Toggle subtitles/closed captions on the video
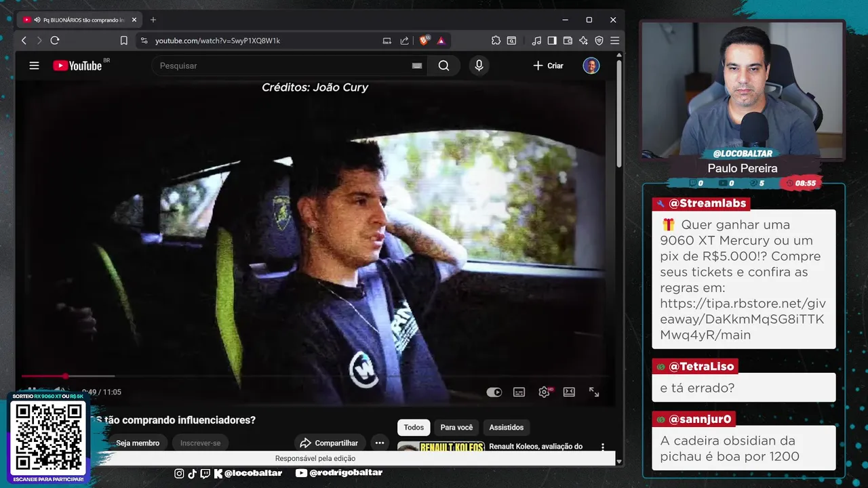Screen dimensions: 868x488 (x=519, y=392)
